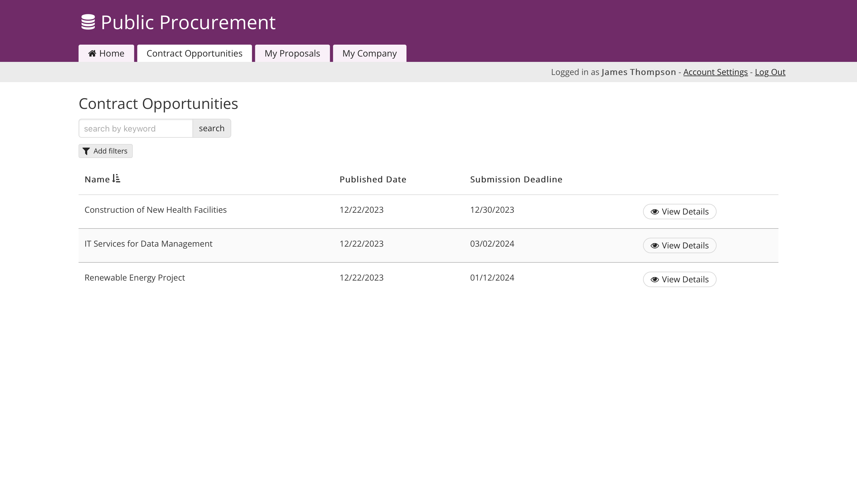Click eye icon for IT Services row
Screen dimensions: 857x504
655,246
